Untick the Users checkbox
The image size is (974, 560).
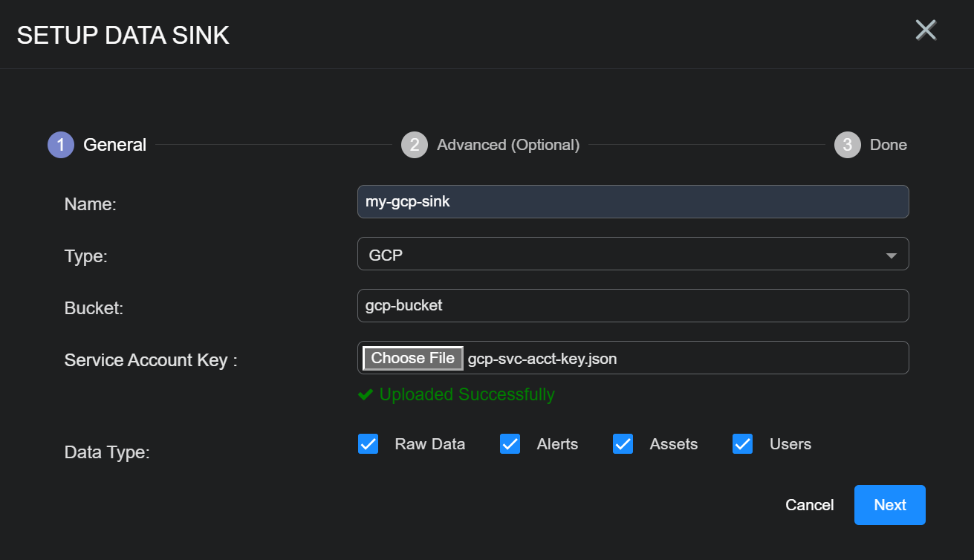(743, 444)
